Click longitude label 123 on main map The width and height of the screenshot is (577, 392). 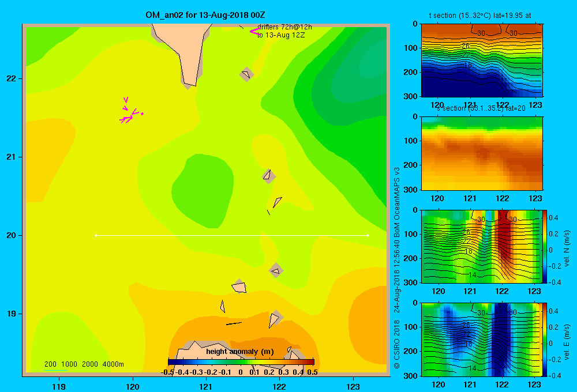[x=353, y=386]
